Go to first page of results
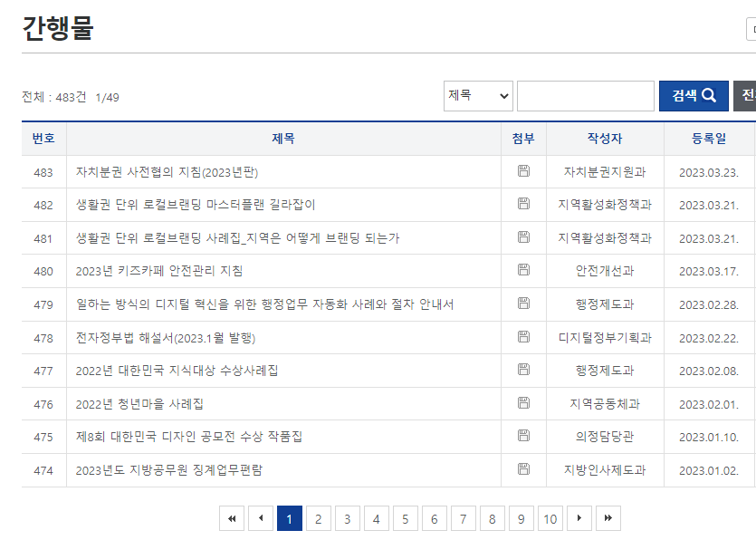756x540 pixels. 232,518
